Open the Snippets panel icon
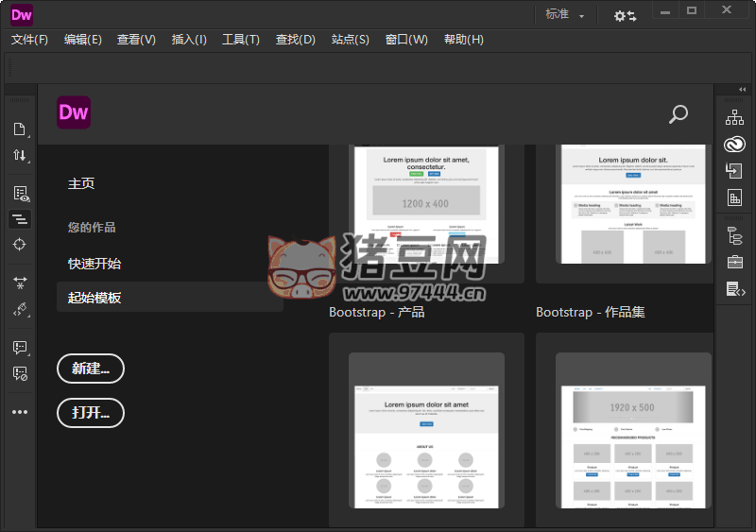This screenshot has height=532, width=756. coord(735,289)
